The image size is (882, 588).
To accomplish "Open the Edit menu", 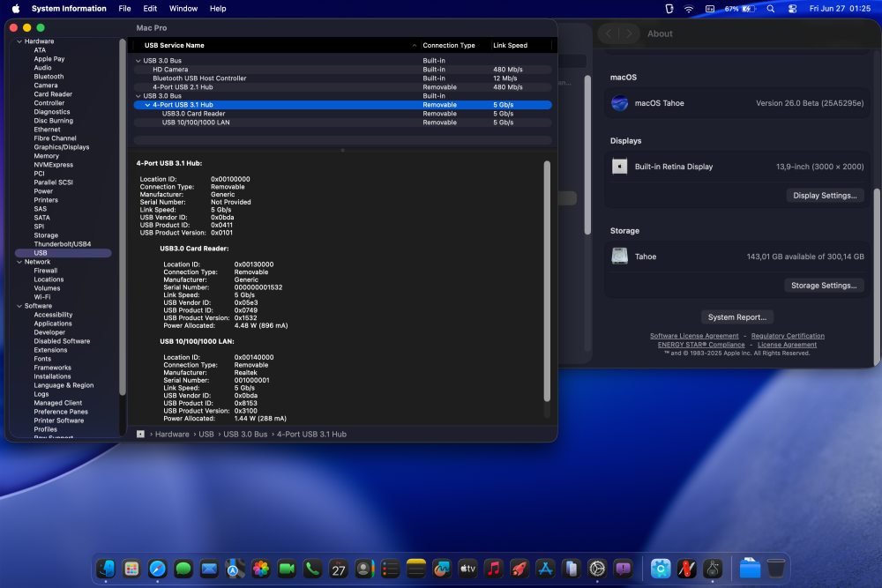I will click(150, 9).
